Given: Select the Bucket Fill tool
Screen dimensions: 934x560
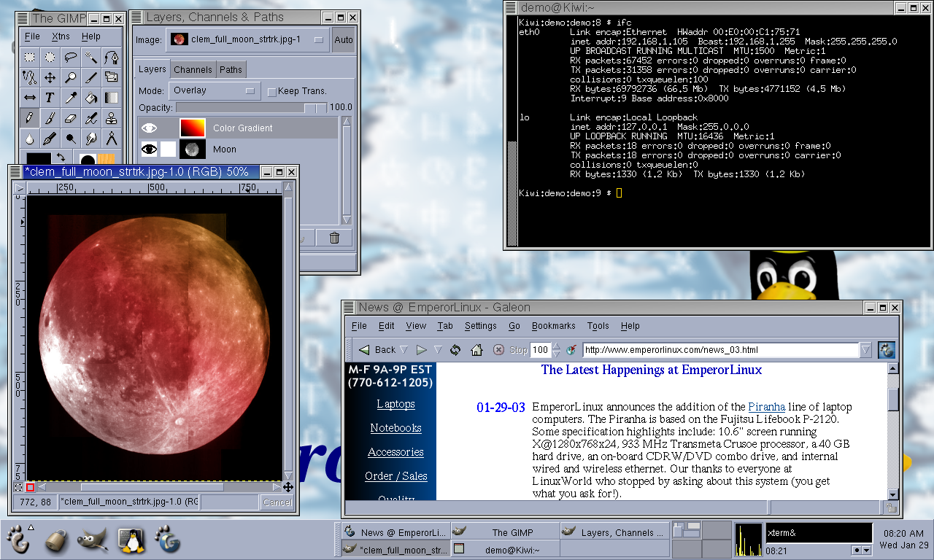Looking at the screenshot, I should click(x=90, y=97).
